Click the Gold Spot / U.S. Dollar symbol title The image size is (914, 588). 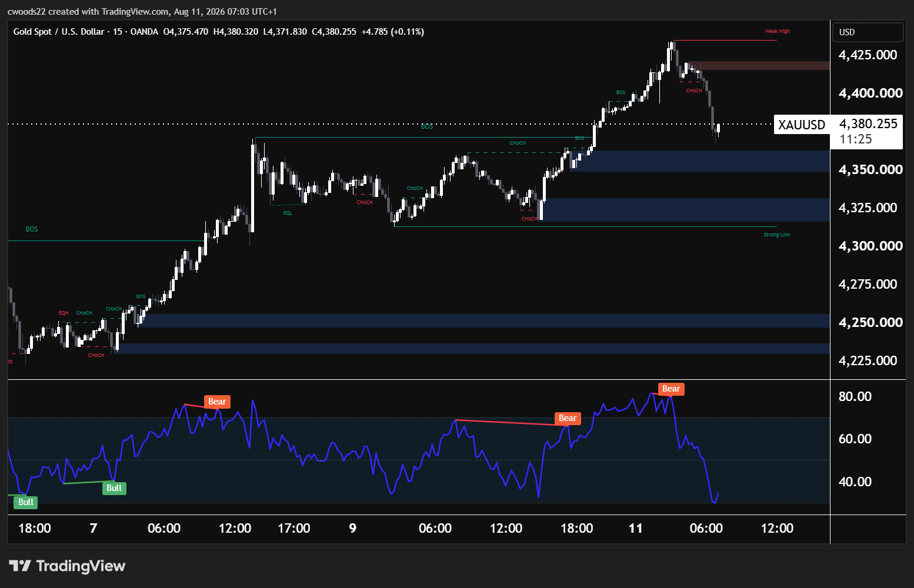(x=59, y=32)
